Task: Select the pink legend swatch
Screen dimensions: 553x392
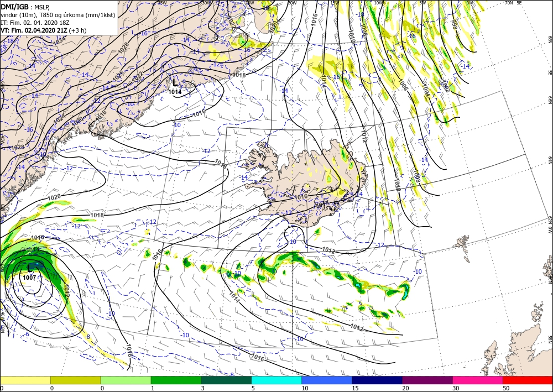Action: tap(478, 380)
